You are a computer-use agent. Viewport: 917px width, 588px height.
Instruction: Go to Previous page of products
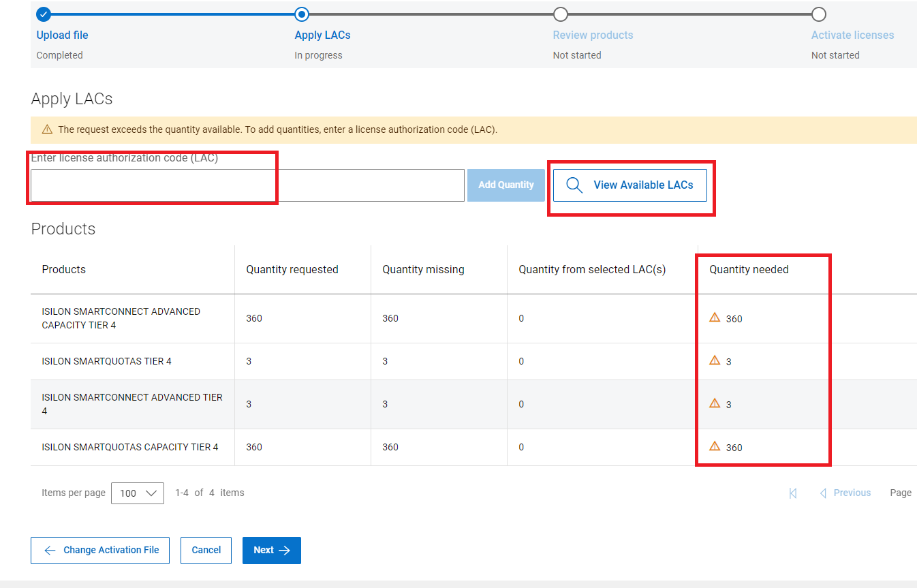[x=845, y=493]
